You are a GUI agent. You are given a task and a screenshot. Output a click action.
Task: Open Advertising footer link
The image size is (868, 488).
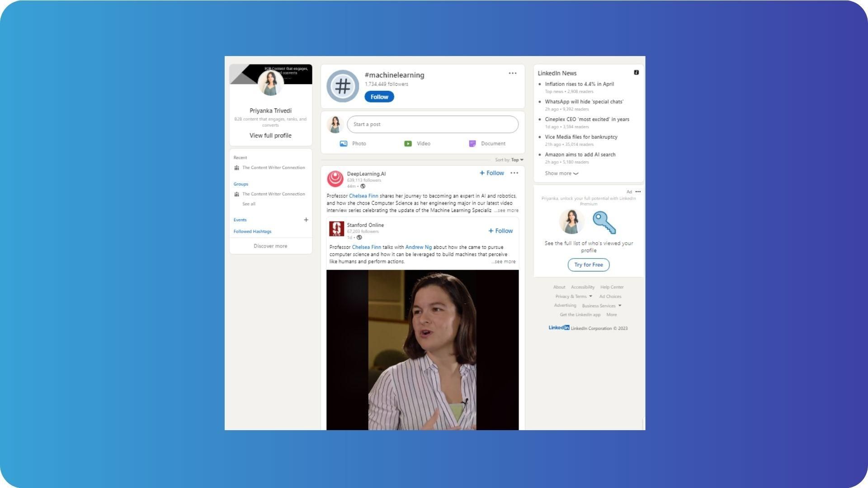[x=565, y=305]
